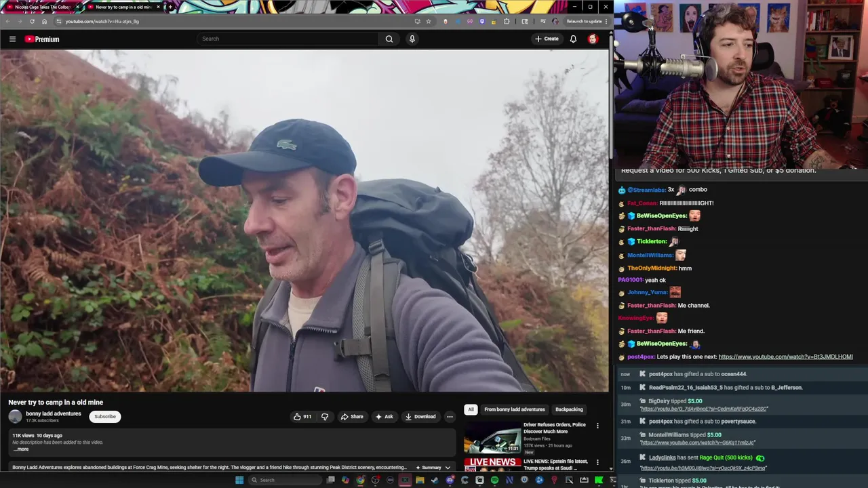868x488 pixels.
Task: Open BigDairy's youtu.be tip link
Action: click(x=703, y=409)
